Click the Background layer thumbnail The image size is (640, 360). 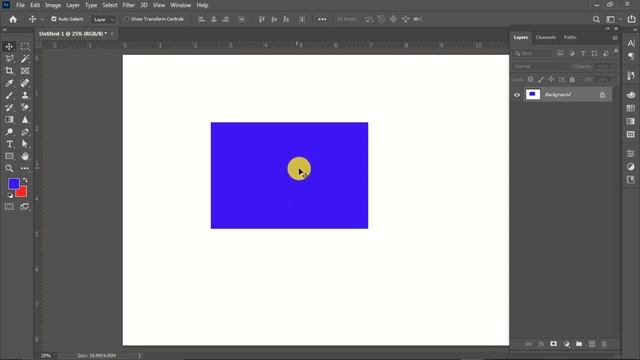click(x=533, y=95)
